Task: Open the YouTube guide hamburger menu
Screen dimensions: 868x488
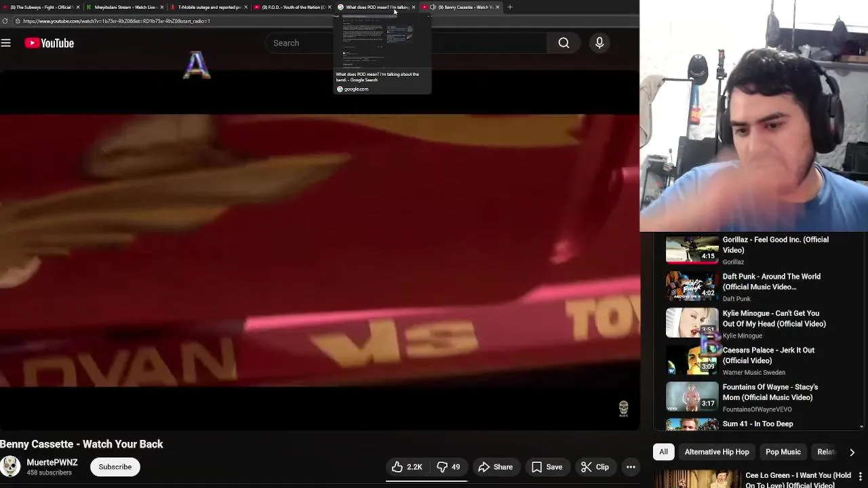Action: [6, 43]
